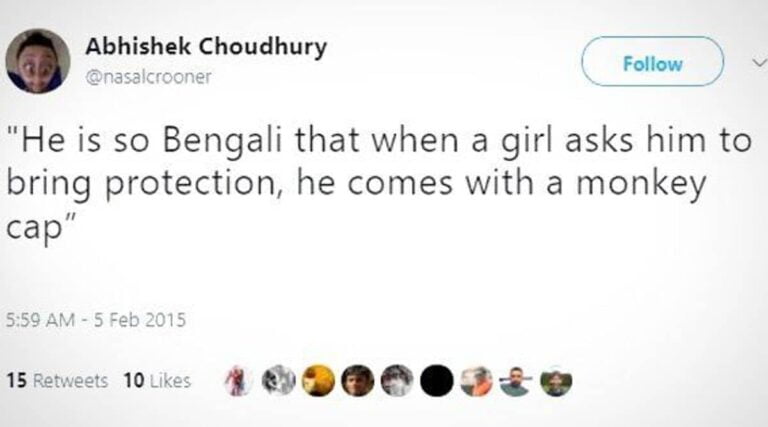The height and width of the screenshot is (427, 768).
Task: Click the solid black liker avatar
Action: (436, 380)
